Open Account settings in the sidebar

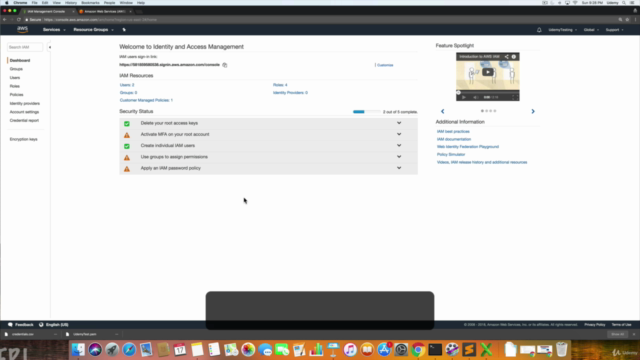click(24, 112)
